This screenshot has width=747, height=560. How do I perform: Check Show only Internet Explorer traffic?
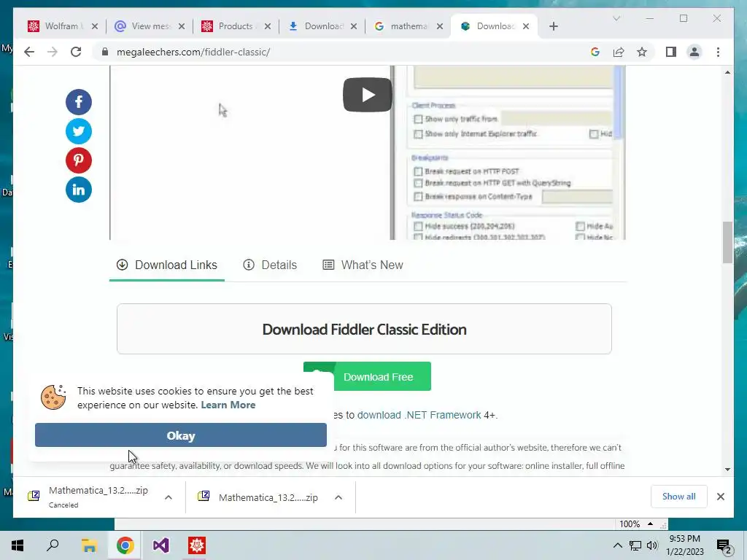coord(418,134)
